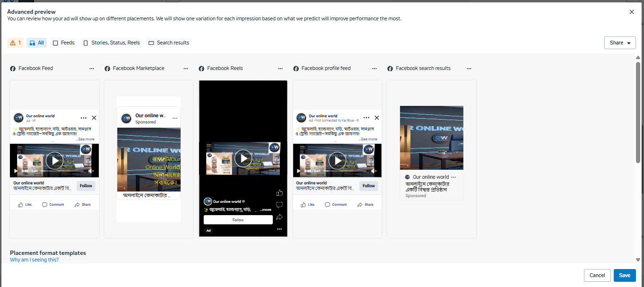Tap the share arrow icon in the Reels preview
Screen dimensions: 644x287
click(x=279, y=217)
